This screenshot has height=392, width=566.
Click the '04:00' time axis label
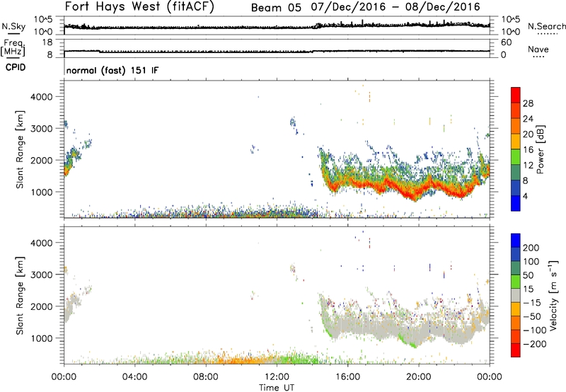(134, 377)
